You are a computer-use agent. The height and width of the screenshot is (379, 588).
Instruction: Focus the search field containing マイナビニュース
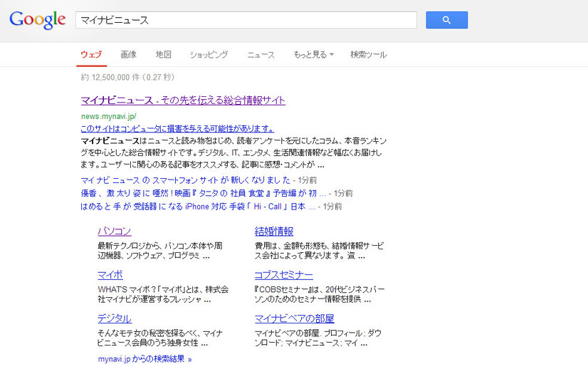[x=246, y=20]
